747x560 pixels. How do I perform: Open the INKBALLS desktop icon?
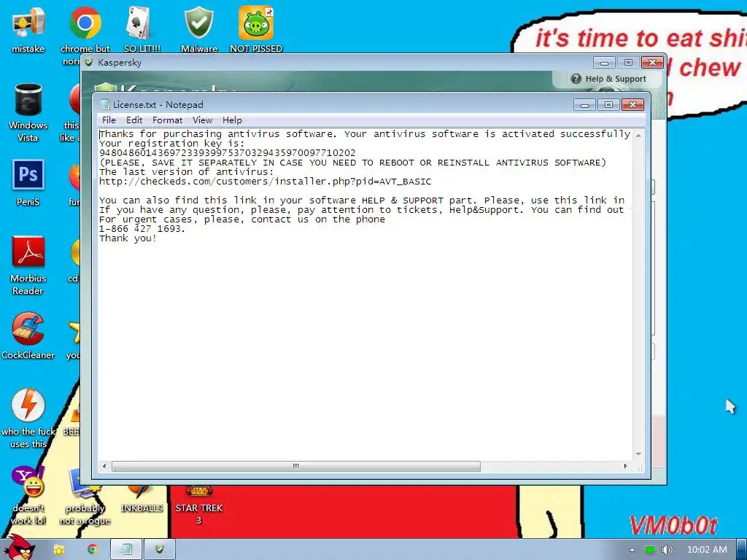(142, 500)
